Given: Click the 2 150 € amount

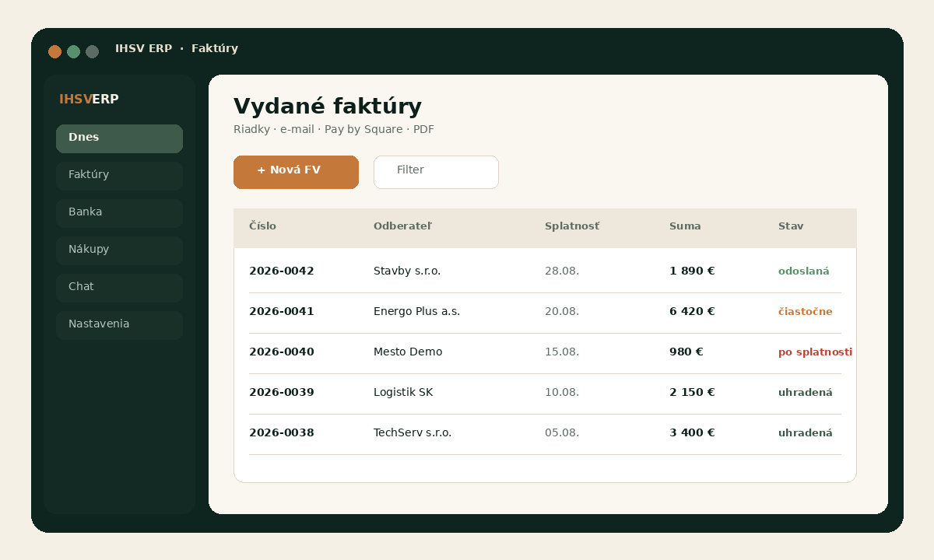Looking at the screenshot, I should click(692, 393).
